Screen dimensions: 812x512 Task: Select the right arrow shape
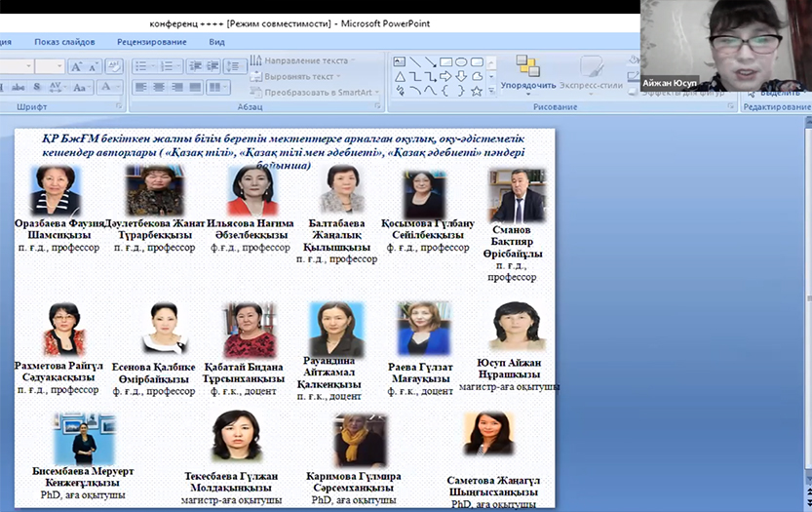[445, 76]
